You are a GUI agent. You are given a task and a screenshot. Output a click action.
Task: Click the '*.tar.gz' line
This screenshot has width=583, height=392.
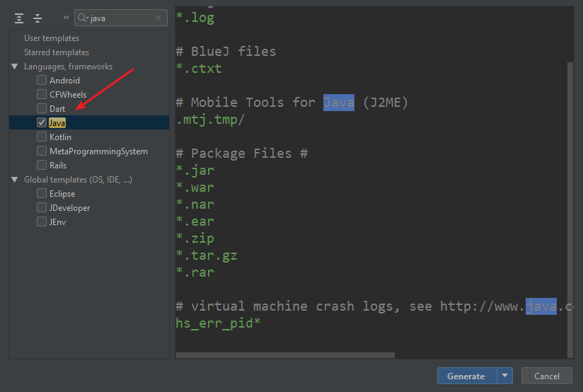point(207,255)
